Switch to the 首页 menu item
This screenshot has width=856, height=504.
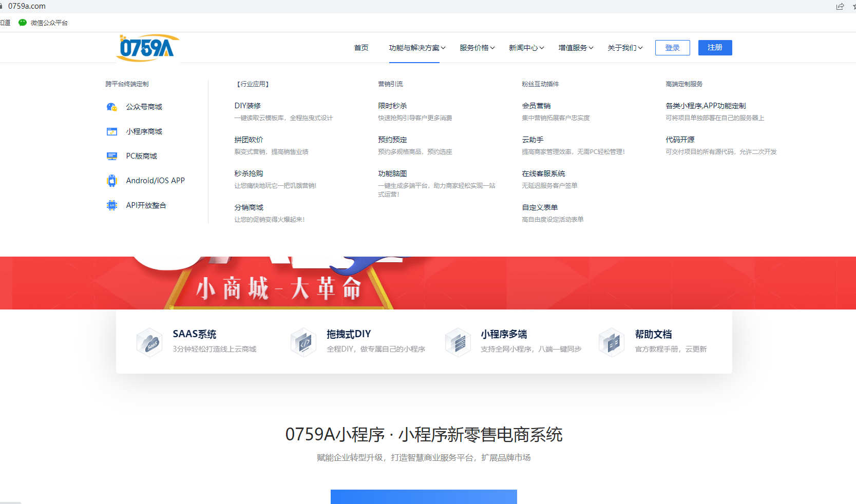pos(361,47)
